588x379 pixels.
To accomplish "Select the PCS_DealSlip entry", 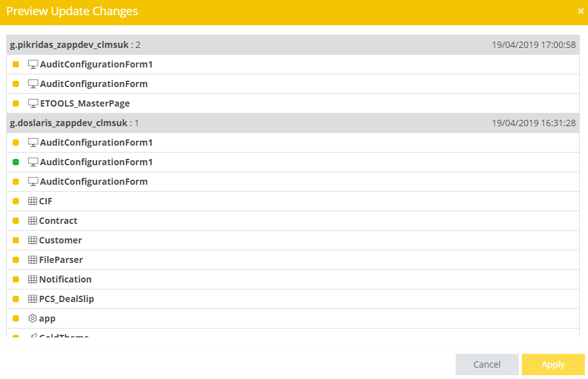I will tap(66, 299).
